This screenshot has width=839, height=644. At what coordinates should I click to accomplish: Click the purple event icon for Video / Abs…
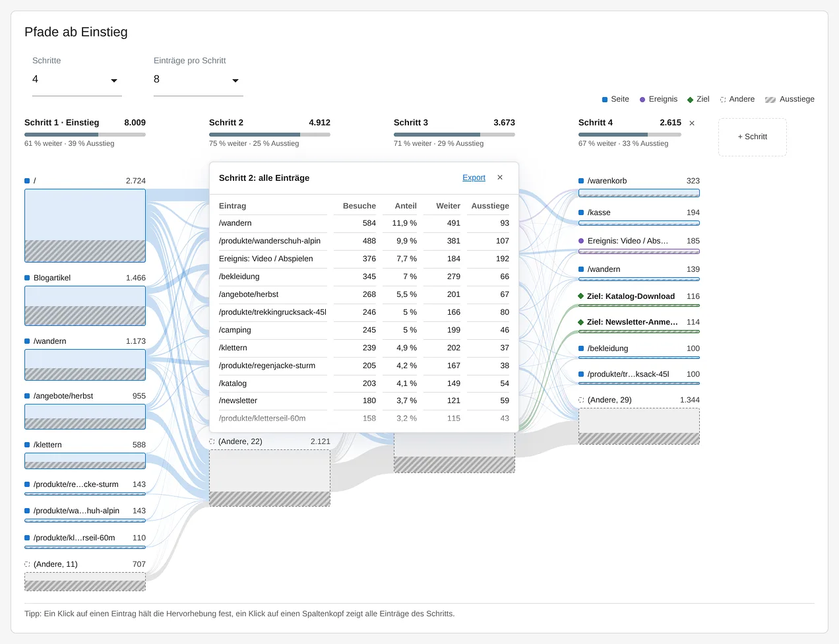tap(581, 241)
